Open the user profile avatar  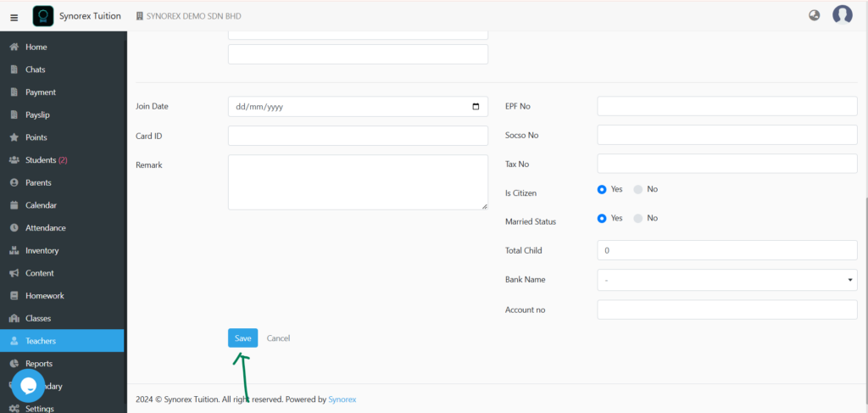click(842, 15)
